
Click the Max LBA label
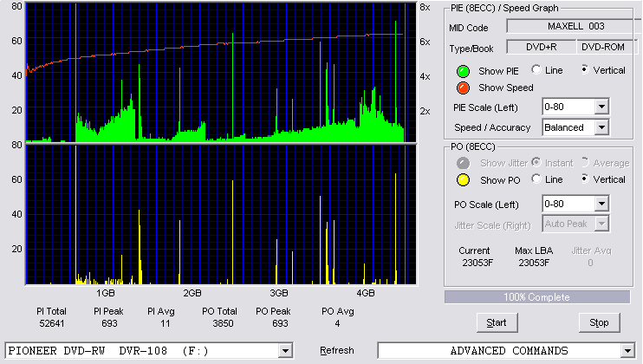534,250
